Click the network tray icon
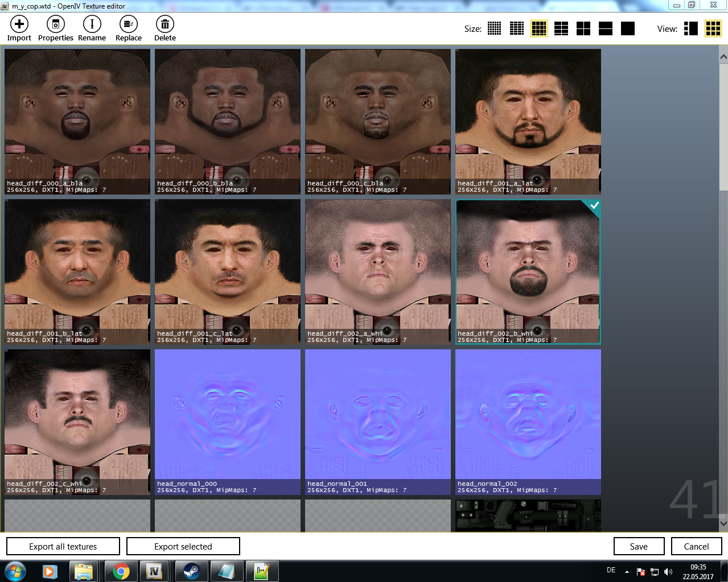 655,572
